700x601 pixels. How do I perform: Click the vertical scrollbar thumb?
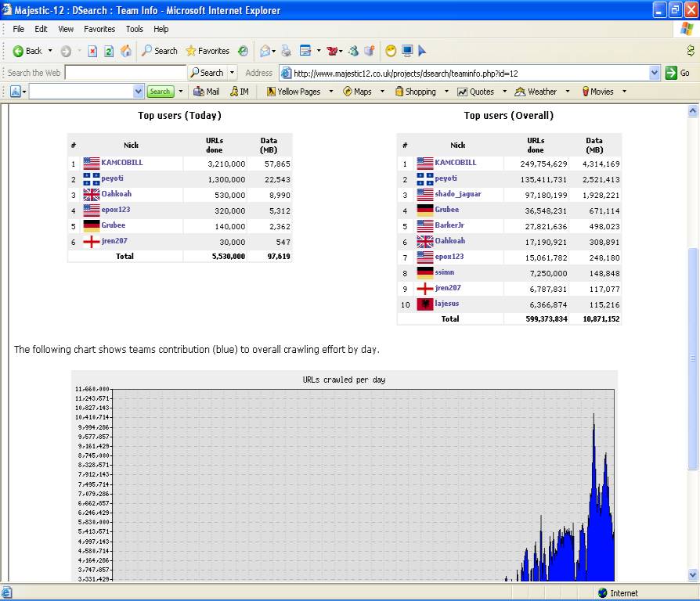692,359
